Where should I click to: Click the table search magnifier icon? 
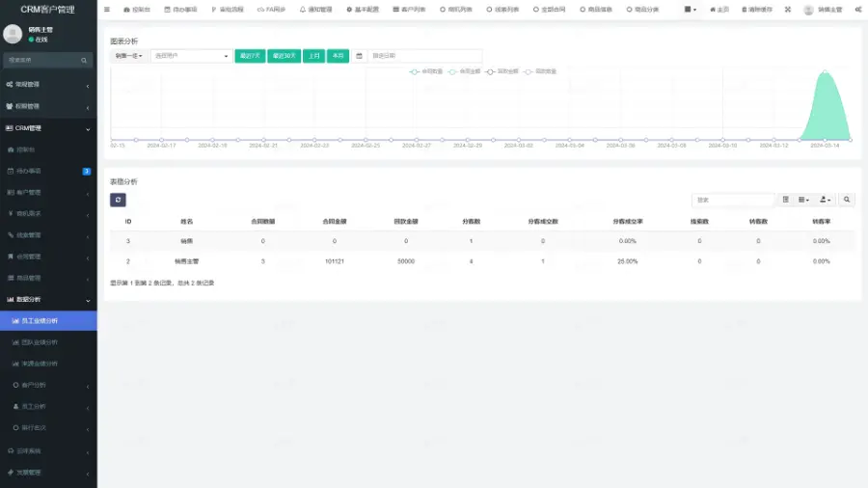[847, 200]
